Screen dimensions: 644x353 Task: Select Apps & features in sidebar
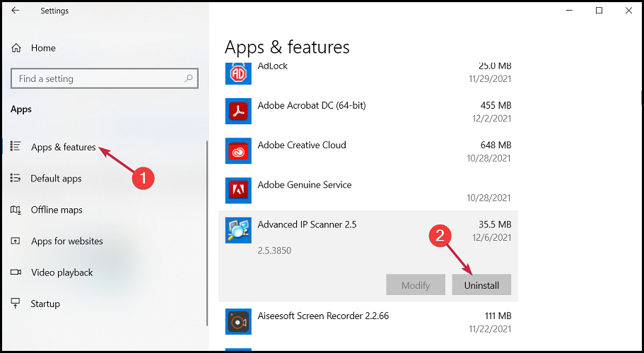click(63, 147)
